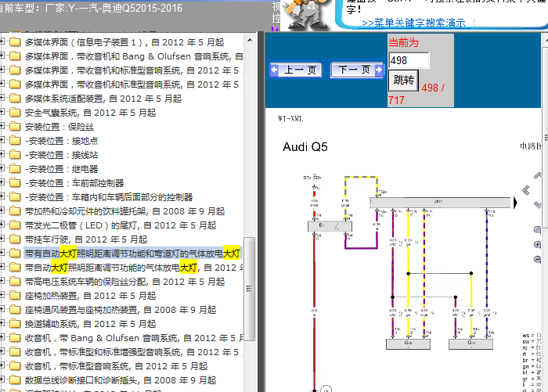The height and width of the screenshot is (392, 548).
Task: Click the 跳转 jump button
Action: (404, 81)
